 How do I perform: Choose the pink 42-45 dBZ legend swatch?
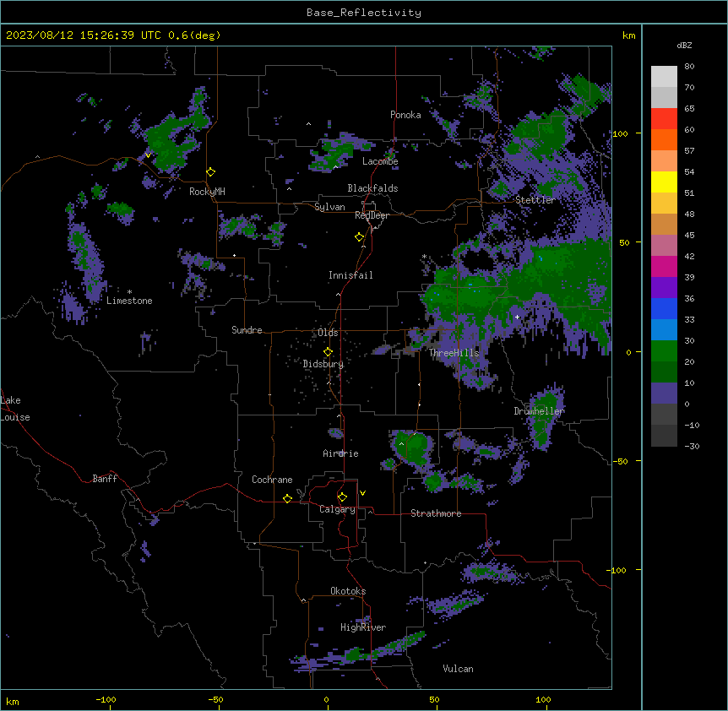point(664,246)
